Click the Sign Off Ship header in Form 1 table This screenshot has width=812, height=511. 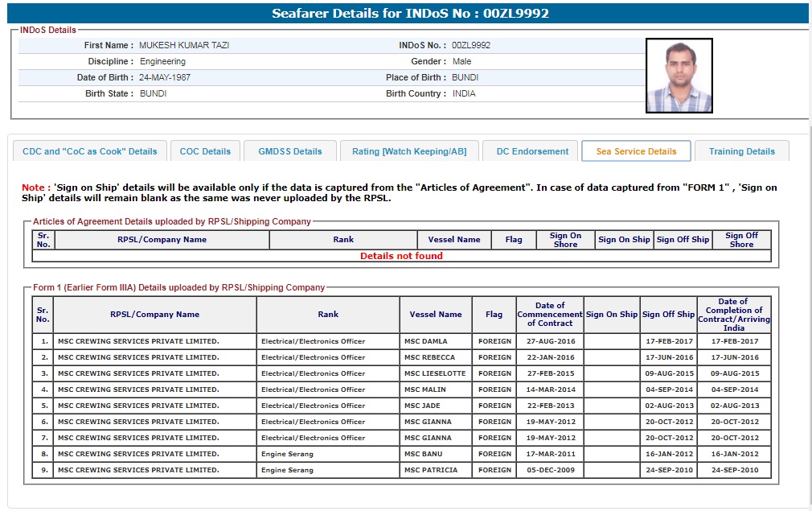668,315
